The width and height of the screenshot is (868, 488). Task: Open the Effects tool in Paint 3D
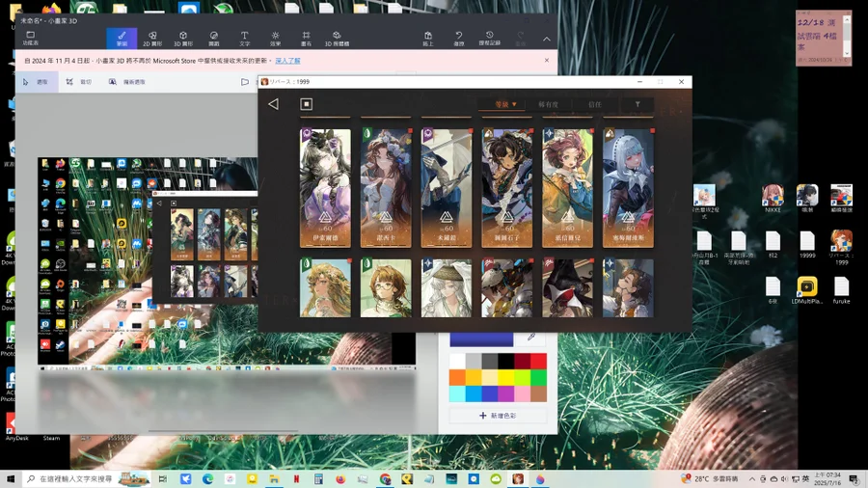click(275, 39)
